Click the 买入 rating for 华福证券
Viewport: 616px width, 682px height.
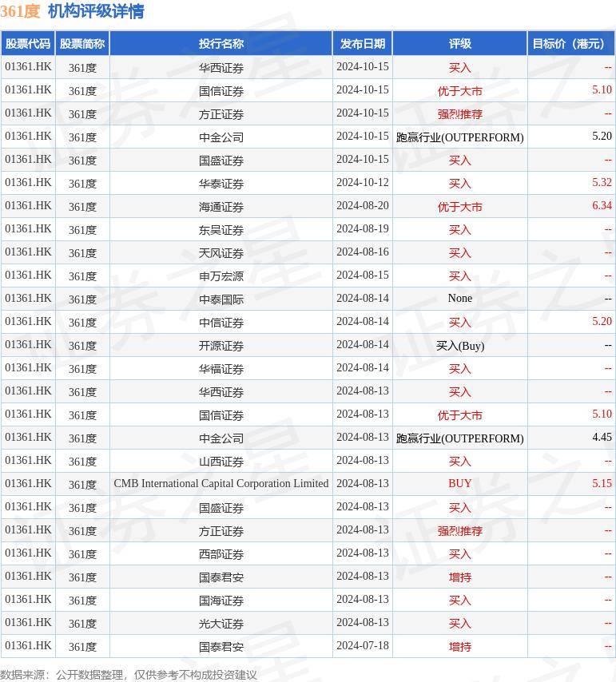click(460, 368)
